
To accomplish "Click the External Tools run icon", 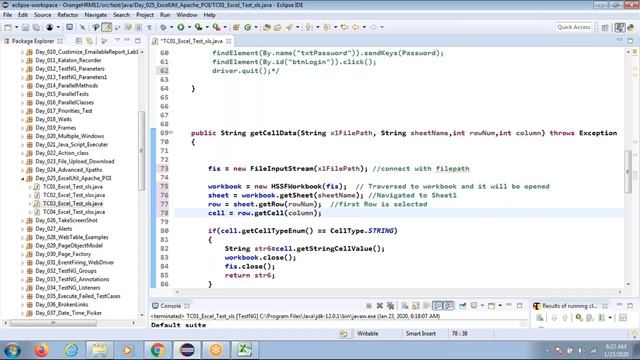I will [216, 27].
